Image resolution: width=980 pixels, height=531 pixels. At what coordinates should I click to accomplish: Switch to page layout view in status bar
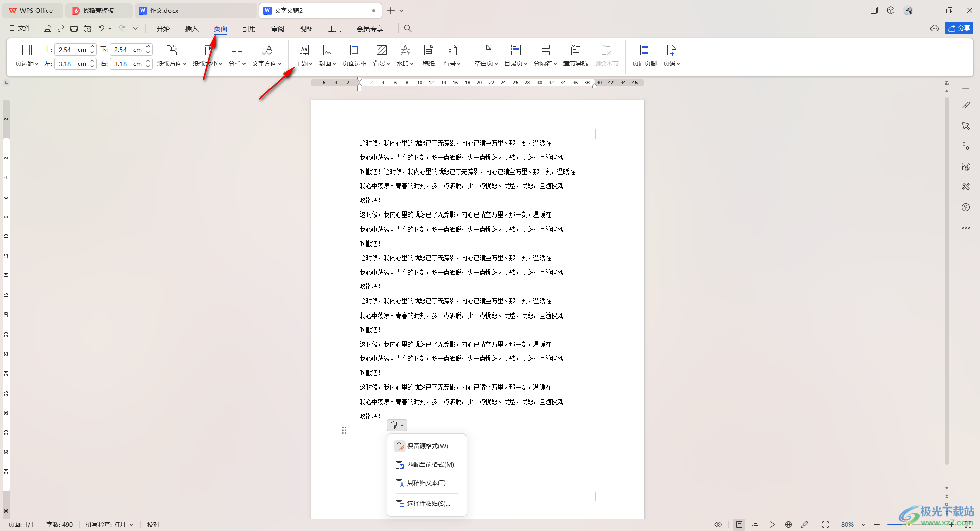739,524
